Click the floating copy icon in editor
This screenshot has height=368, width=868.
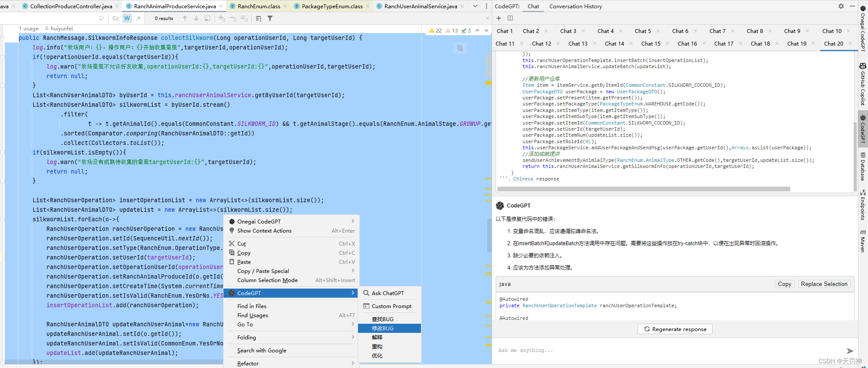[460, 48]
